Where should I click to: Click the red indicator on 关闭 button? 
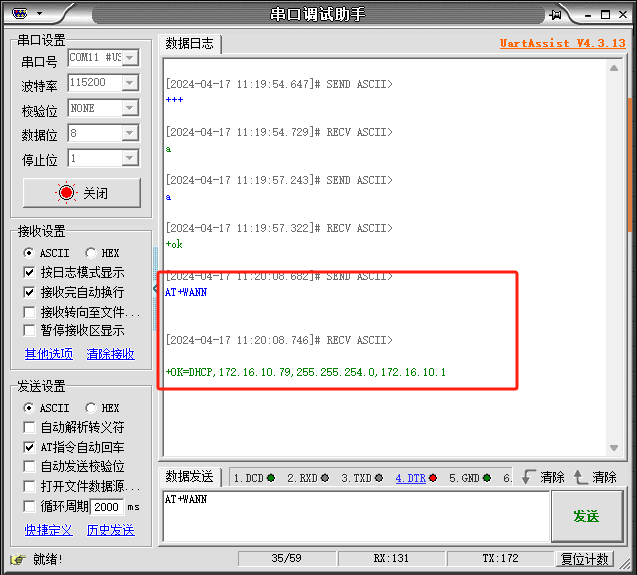[66, 193]
